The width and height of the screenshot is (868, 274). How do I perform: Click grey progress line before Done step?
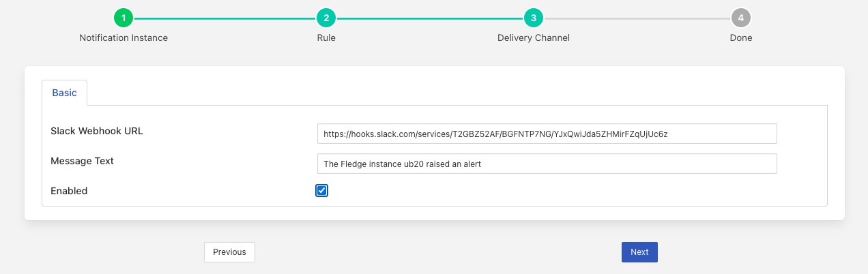click(637, 18)
